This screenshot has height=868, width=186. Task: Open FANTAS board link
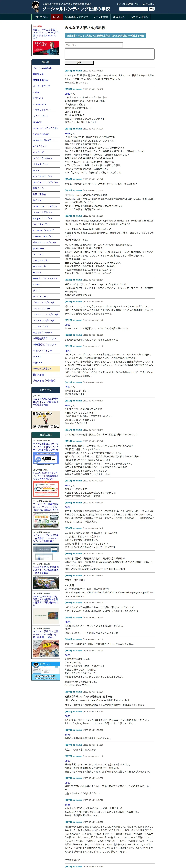tap(46, 272)
